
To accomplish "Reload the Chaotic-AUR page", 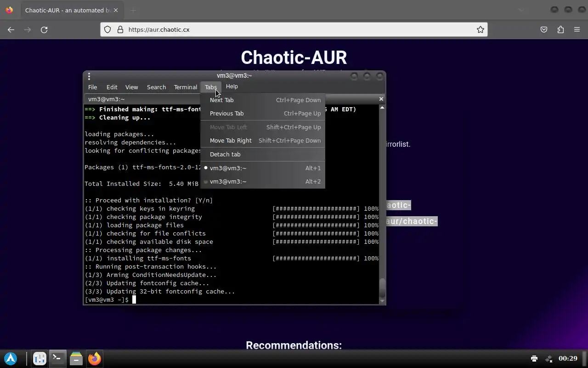I will [44, 29].
